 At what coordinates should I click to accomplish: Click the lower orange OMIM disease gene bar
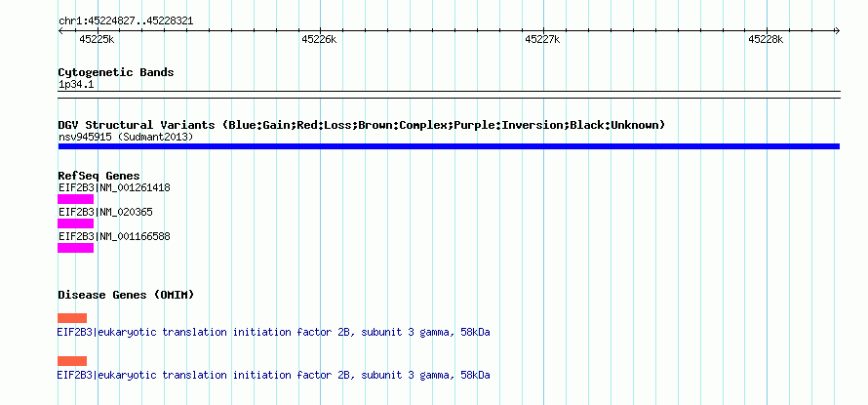coord(72,361)
